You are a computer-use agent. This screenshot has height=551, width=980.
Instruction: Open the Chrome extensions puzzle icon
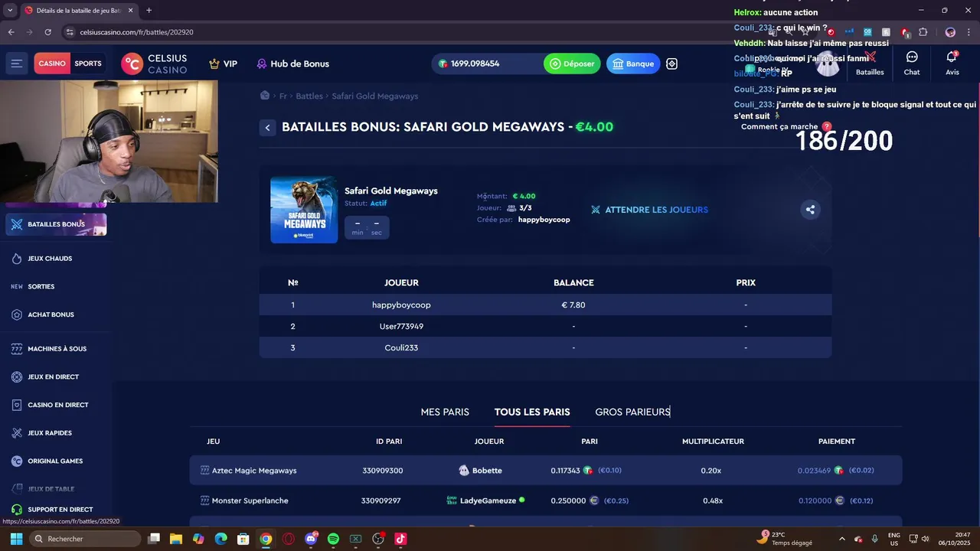tap(923, 32)
